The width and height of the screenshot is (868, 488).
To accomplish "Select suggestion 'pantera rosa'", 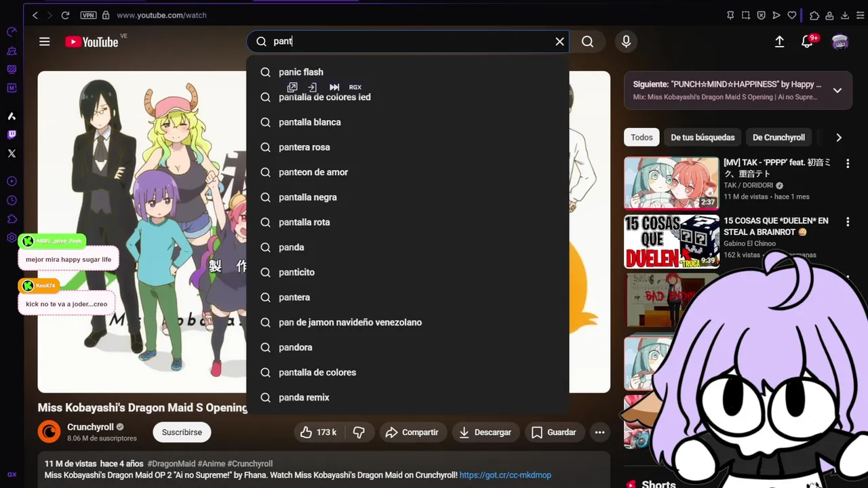I will click(x=408, y=147).
